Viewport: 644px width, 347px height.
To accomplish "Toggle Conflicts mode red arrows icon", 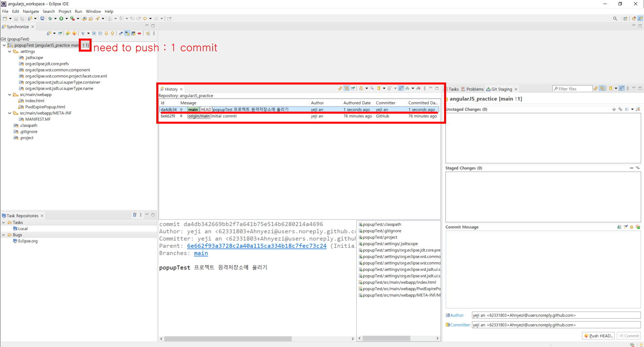I will (139, 34).
